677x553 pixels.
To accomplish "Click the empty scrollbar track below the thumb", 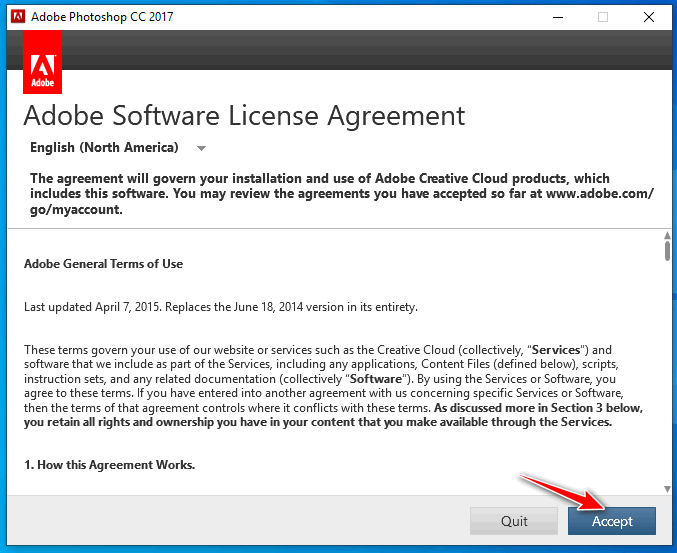I will coord(666,380).
